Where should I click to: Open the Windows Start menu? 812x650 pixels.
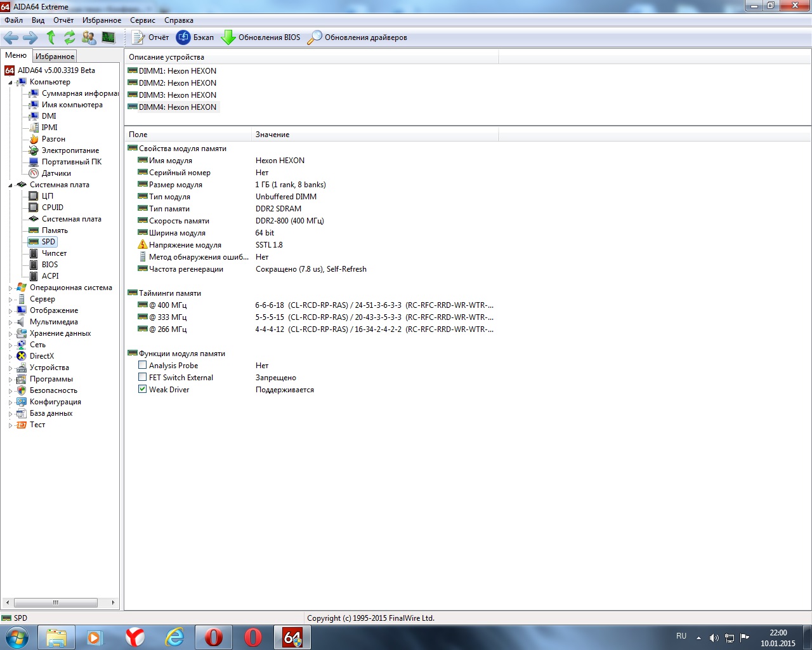(x=17, y=637)
